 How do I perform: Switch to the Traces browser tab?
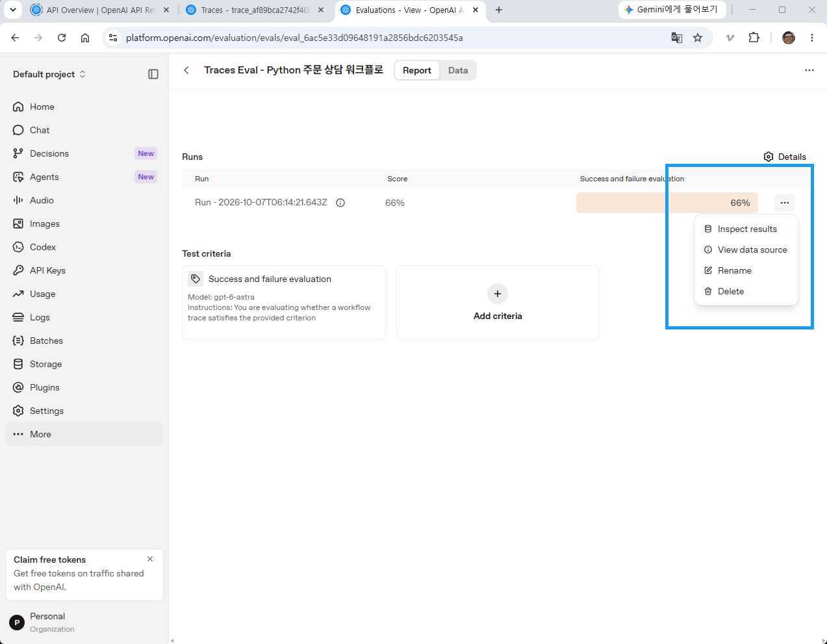(255, 10)
